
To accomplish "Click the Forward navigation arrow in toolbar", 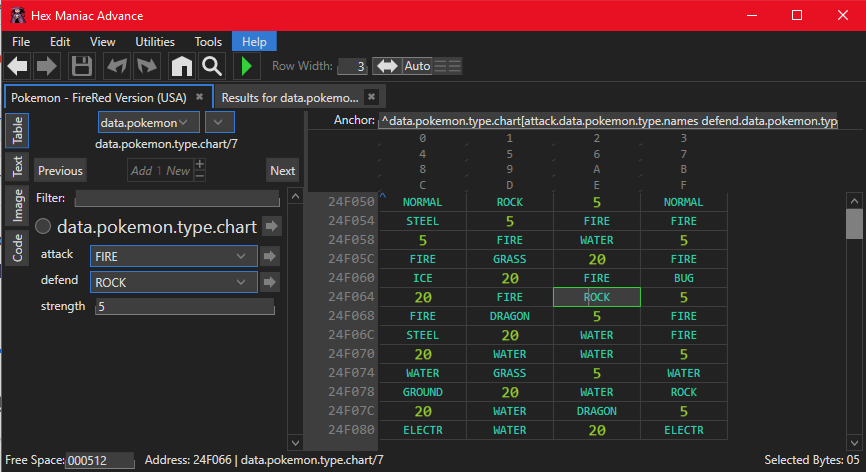I will coord(46,67).
